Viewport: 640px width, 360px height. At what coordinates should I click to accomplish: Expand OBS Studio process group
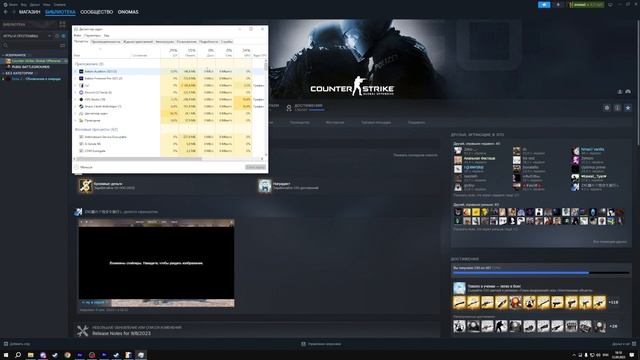(76, 99)
